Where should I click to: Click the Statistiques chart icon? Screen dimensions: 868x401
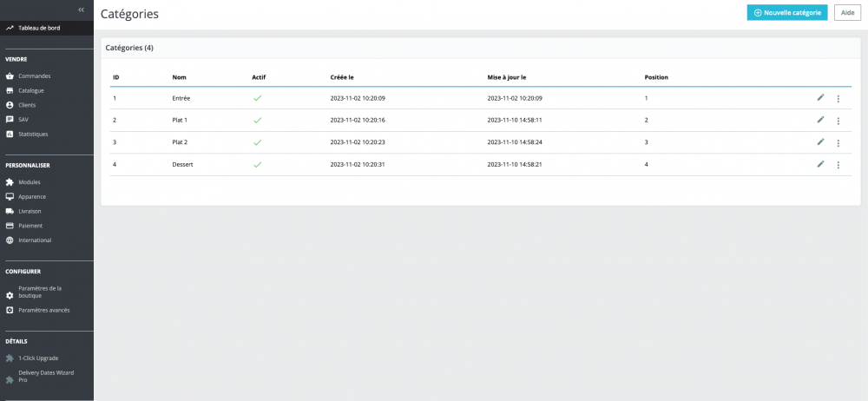(10, 134)
